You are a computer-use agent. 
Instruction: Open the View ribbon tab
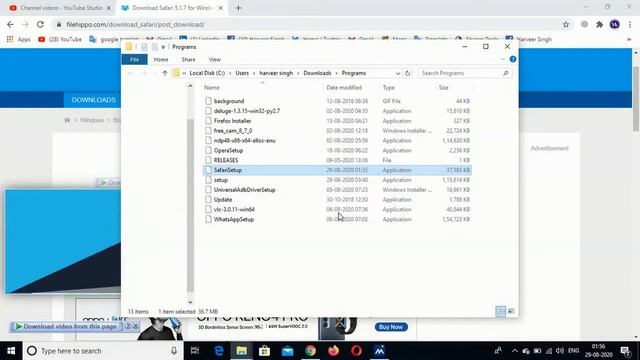(x=215, y=60)
